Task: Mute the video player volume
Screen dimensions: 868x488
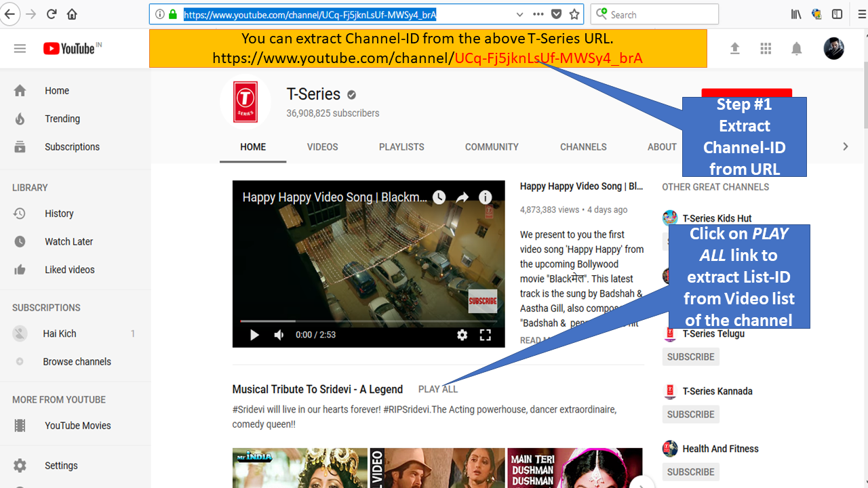Action: point(279,335)
